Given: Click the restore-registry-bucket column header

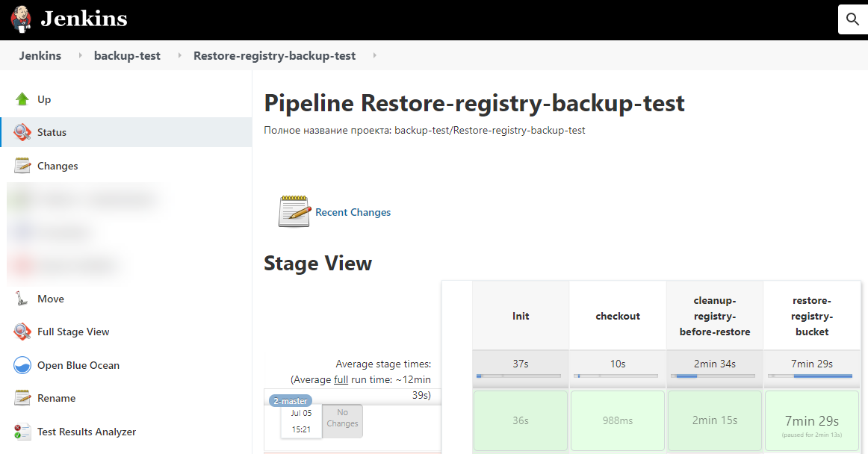Looking at the screenshot, I should [812, 316].
